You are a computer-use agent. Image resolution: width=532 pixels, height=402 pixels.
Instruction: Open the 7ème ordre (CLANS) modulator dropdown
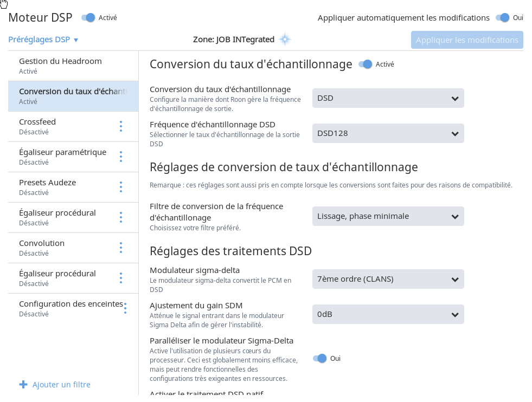point(388,280)
